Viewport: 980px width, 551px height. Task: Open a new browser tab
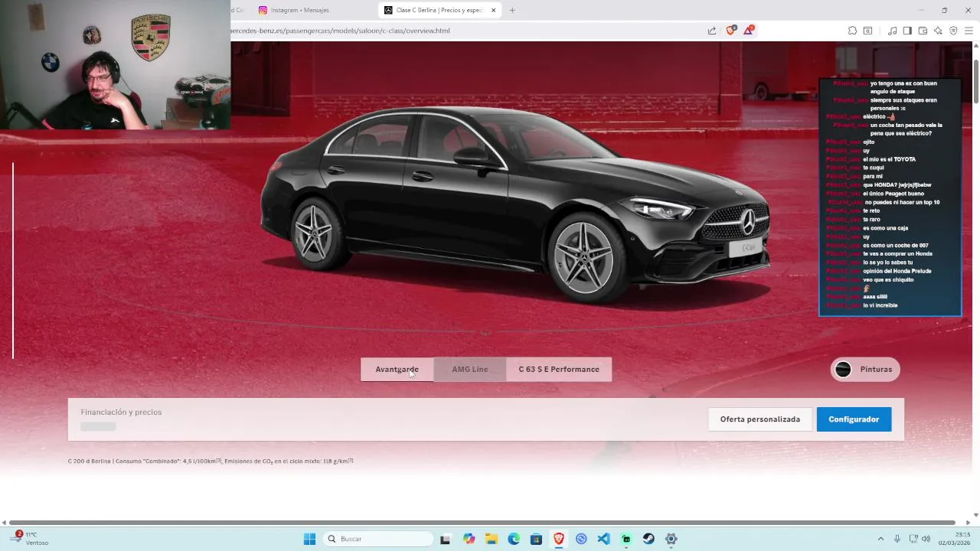[512, 10]
